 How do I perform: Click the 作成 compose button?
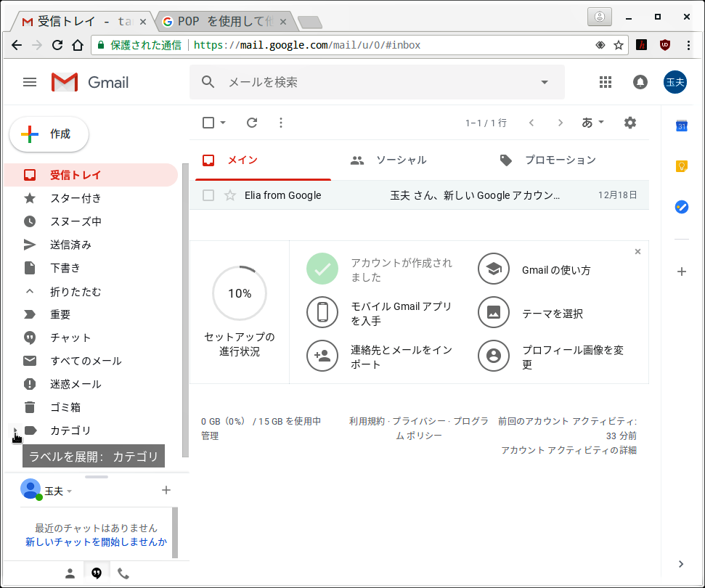pyautogui.click(x=49, y=134)
